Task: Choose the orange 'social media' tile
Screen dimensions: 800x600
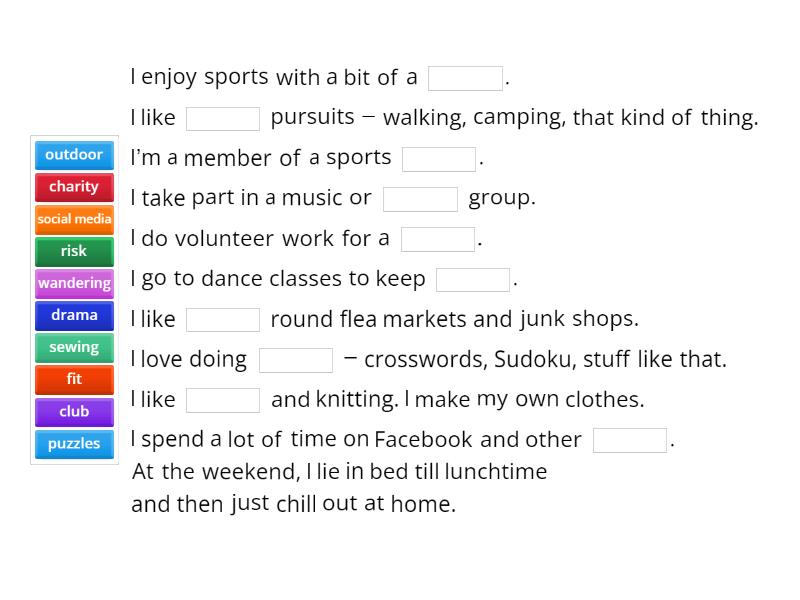Action: pyautogui.click(x=74, y=219)
